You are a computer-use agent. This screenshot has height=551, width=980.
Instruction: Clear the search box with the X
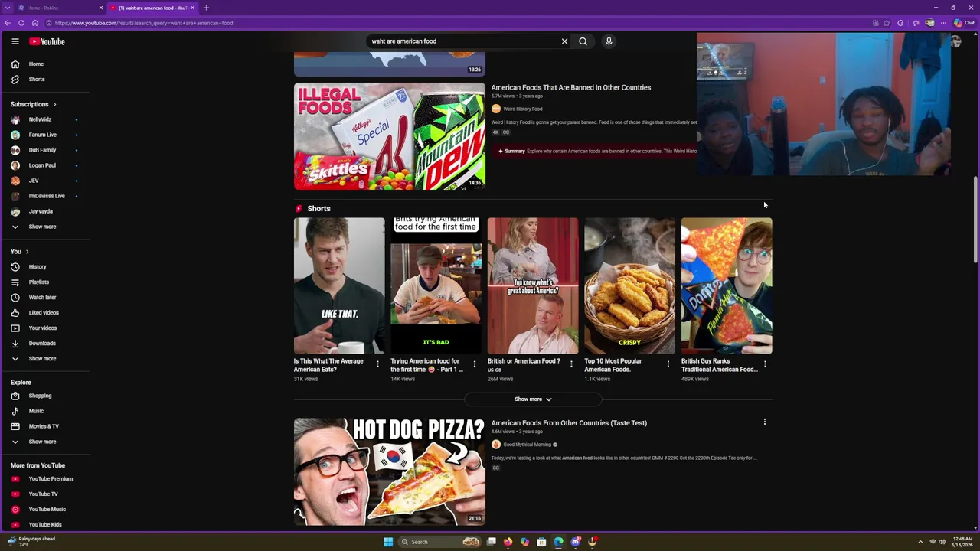564,41
